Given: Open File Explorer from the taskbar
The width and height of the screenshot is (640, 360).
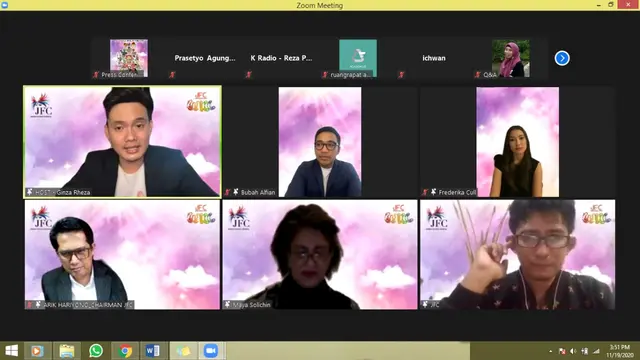Looking at the screenshot, I should tap(67, 351).
